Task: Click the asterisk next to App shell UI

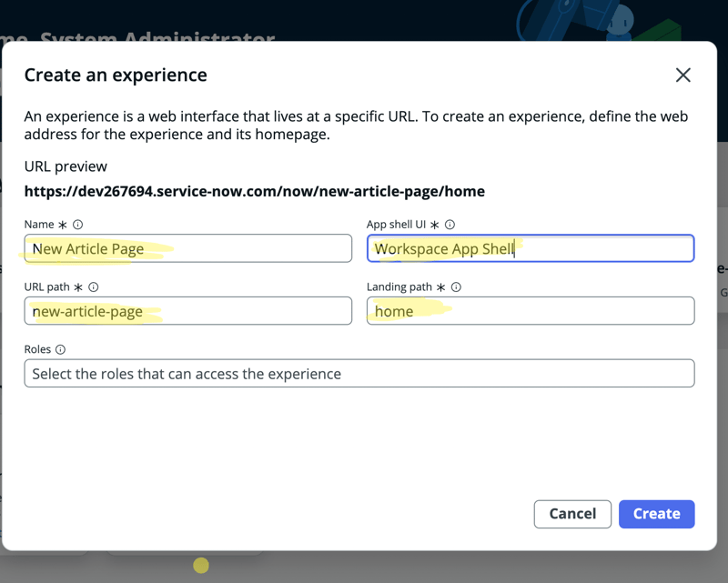Action: (434, 225)
